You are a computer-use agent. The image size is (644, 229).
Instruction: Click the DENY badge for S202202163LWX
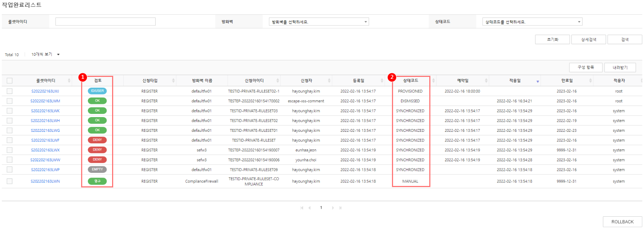pyautogui.click(x=97, y=150)
